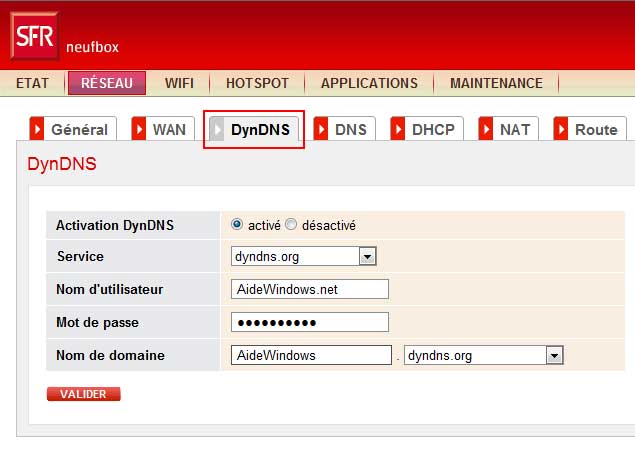
Task: Click the Nom de domaine AideWindows field
Action: (310, 355)
